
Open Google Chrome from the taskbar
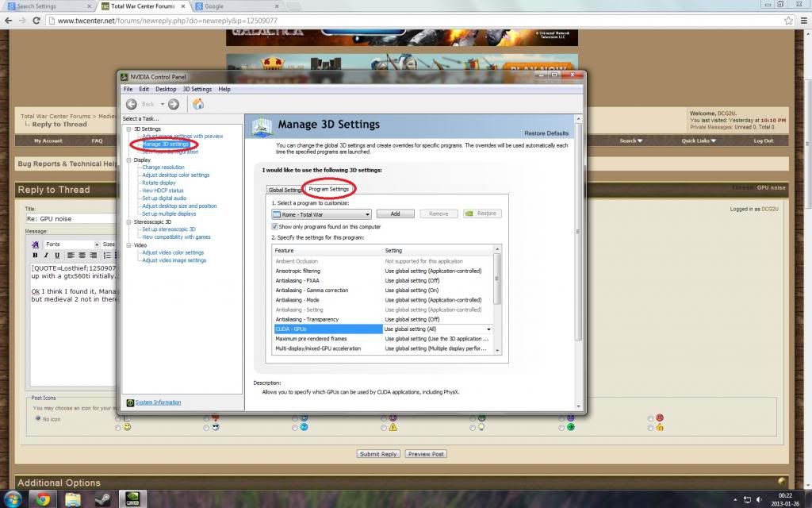click(44, 499)
